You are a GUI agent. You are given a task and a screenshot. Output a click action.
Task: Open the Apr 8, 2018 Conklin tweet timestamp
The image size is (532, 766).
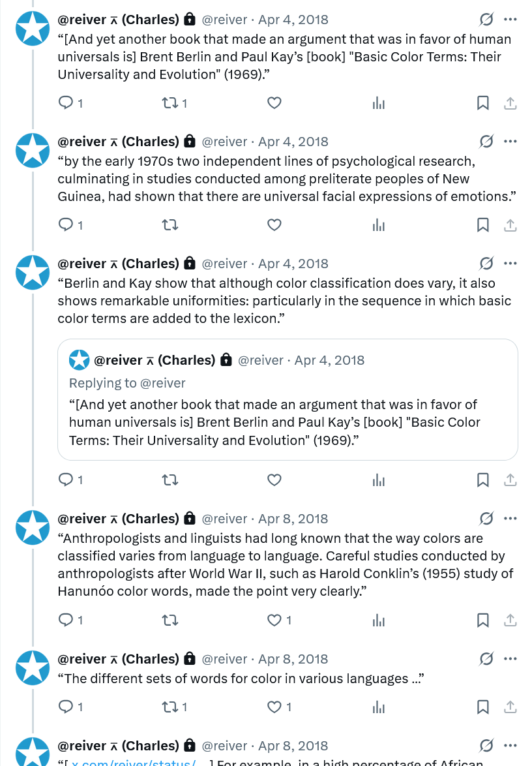click(x=293, y=519)
